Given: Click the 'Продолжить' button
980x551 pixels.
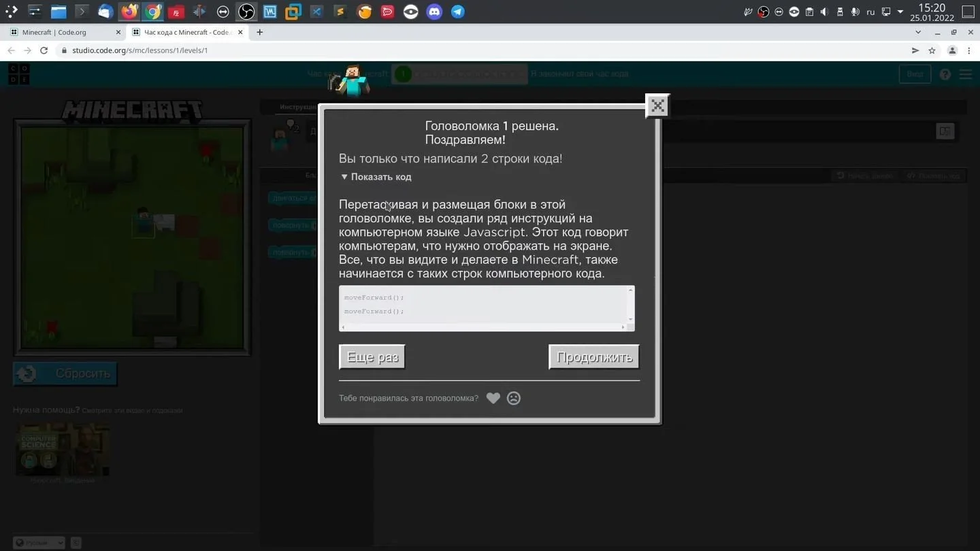Looking at the screenshot, I should (594, 357).
